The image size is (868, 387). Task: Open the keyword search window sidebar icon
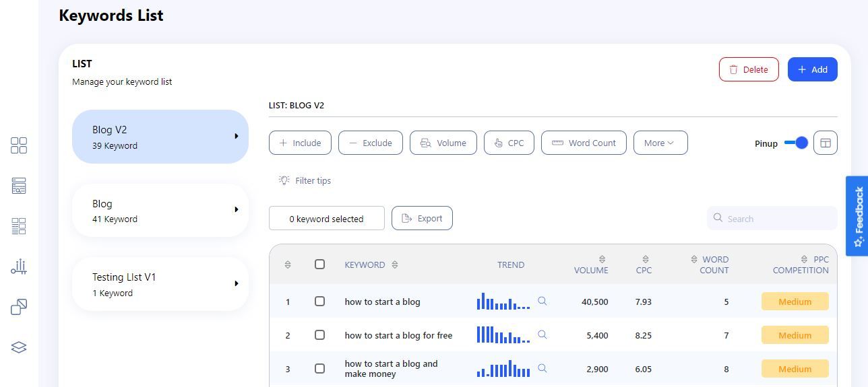point(19,186)
